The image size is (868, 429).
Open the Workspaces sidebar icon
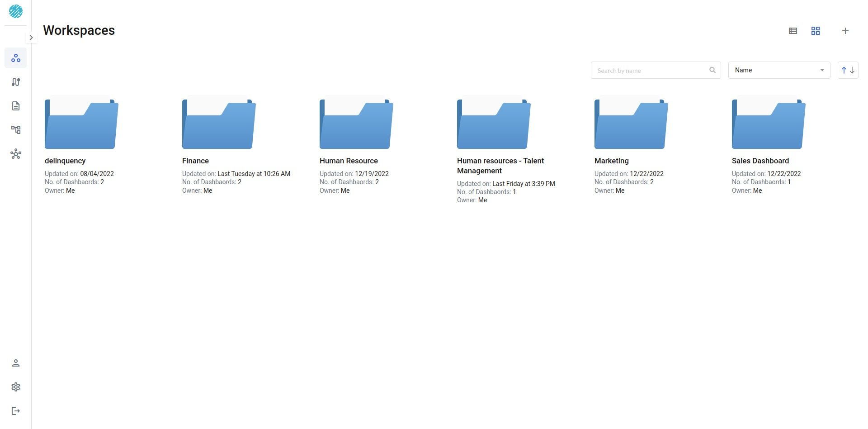(16, 58)
